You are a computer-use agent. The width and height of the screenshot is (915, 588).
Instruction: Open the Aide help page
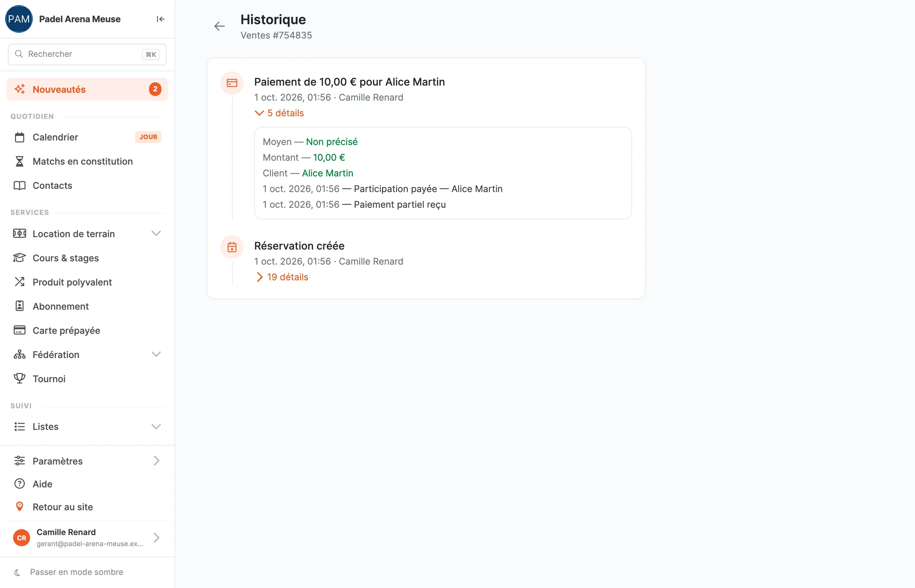point(87,484)
